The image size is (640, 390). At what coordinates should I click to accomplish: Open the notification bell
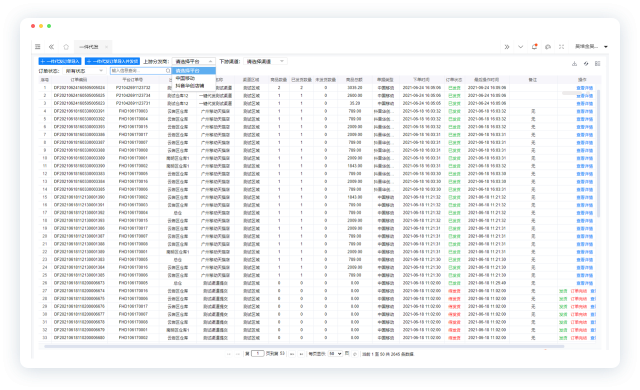[x=534, y=47]
